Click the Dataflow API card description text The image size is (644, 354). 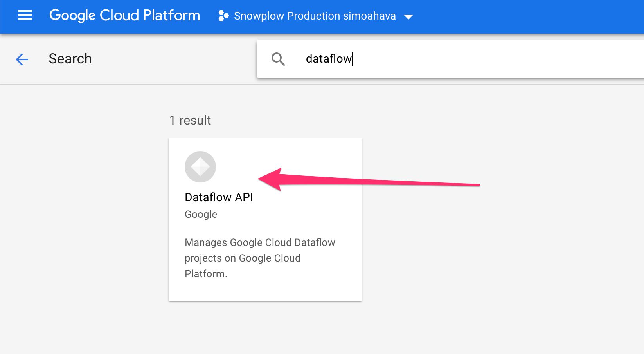point(260,258)
